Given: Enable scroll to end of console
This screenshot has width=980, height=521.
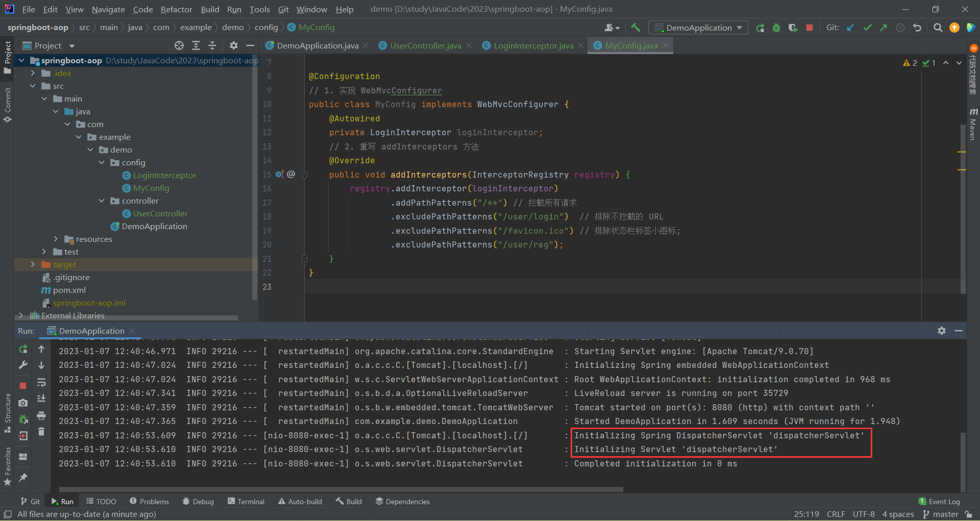Looking at the screenshot, I should point(41,399).
